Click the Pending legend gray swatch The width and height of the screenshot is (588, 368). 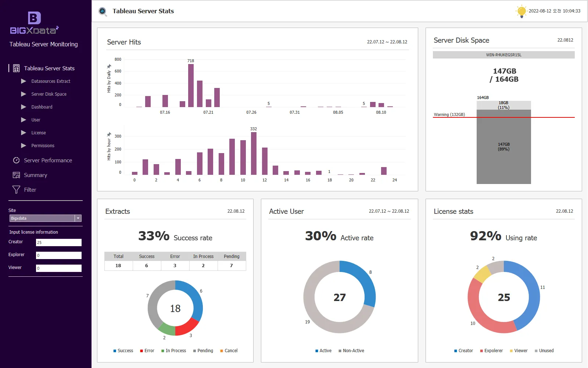pyautogui.click(x=194, y=351)
